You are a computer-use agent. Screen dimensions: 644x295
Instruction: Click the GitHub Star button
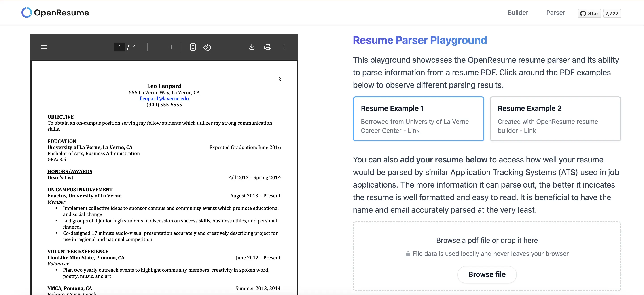[589, 13]
